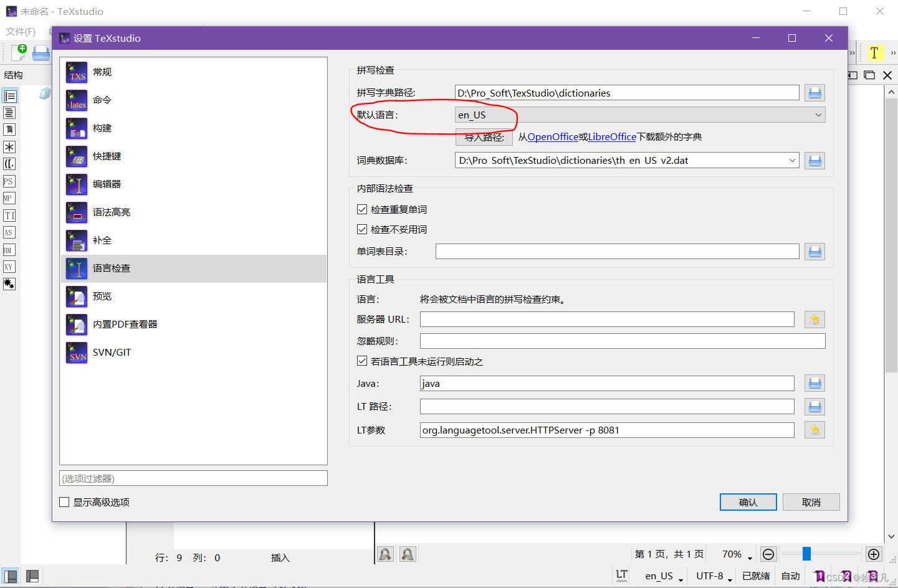898x588 pixels.
Task: Select the 语言检查 category icon
Action: [x=76, y=268]
